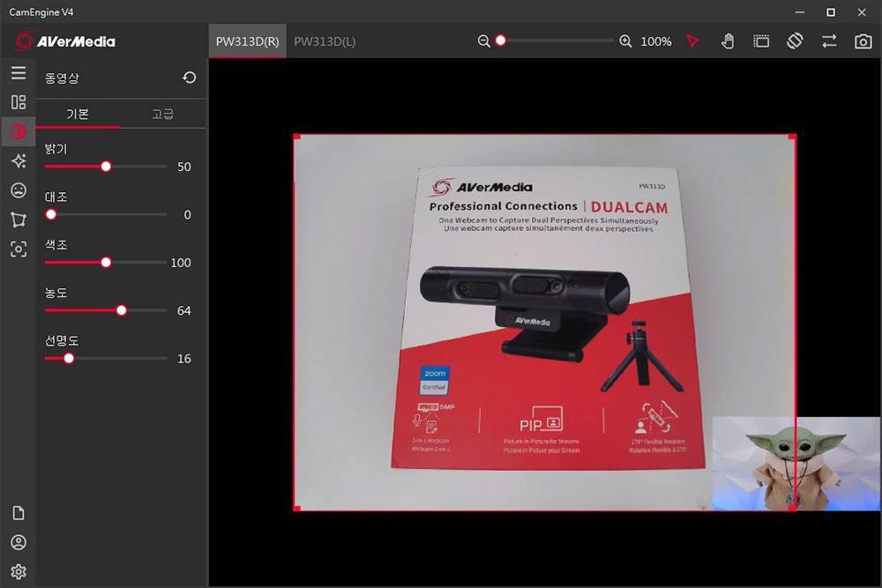Open the document file icon

pos(19,513)
